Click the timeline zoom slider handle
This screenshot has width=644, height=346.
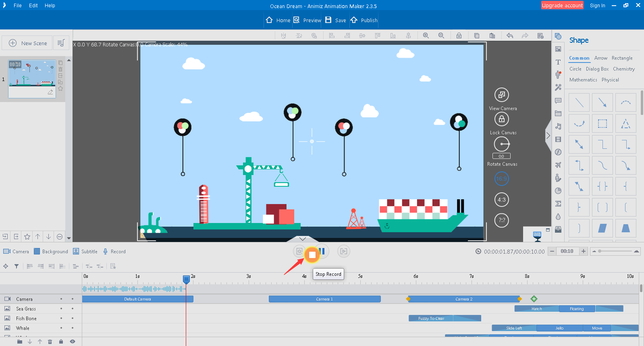[600, 251]
